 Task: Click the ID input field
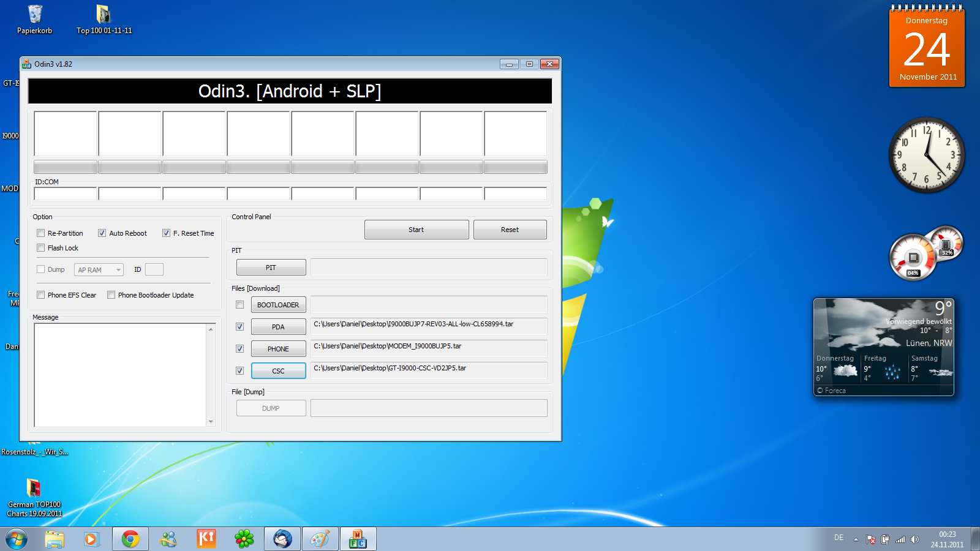click(154, 269)
